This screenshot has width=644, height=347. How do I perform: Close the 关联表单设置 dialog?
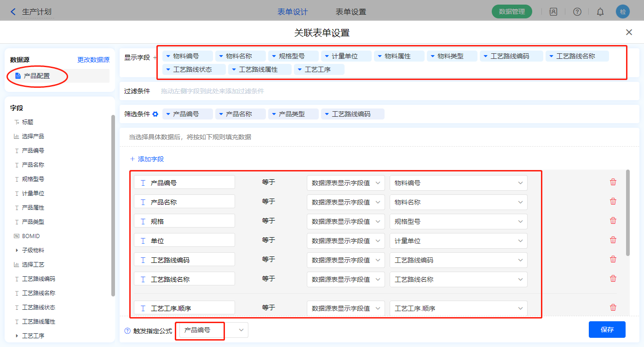click(629, 32)
